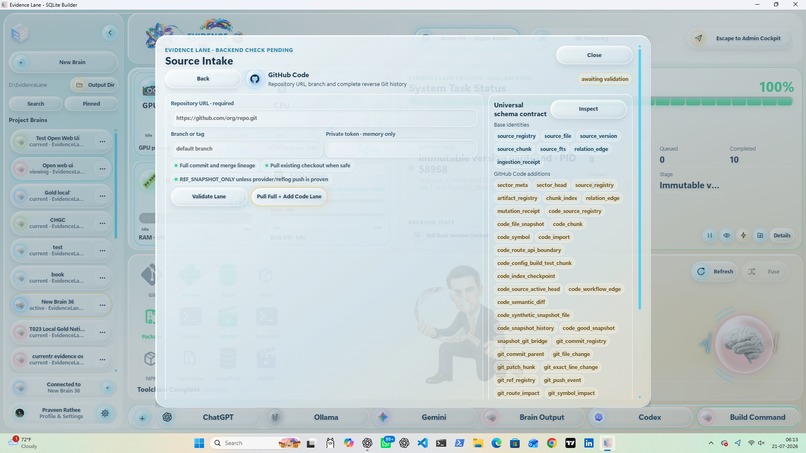The image size is (806, 453).
Task: Open options menu for New Brain 36
Action: (102, 305)
